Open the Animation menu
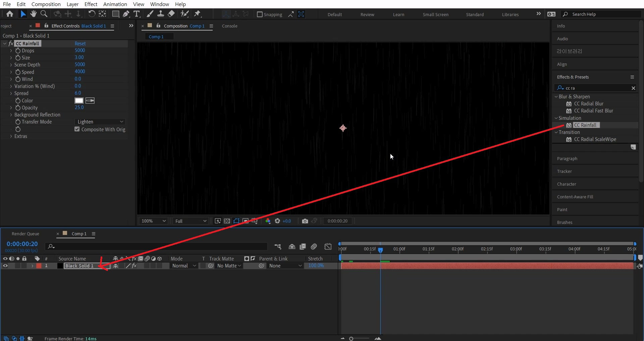The height and width of the screenshot is (341, 644). (115, 4)
